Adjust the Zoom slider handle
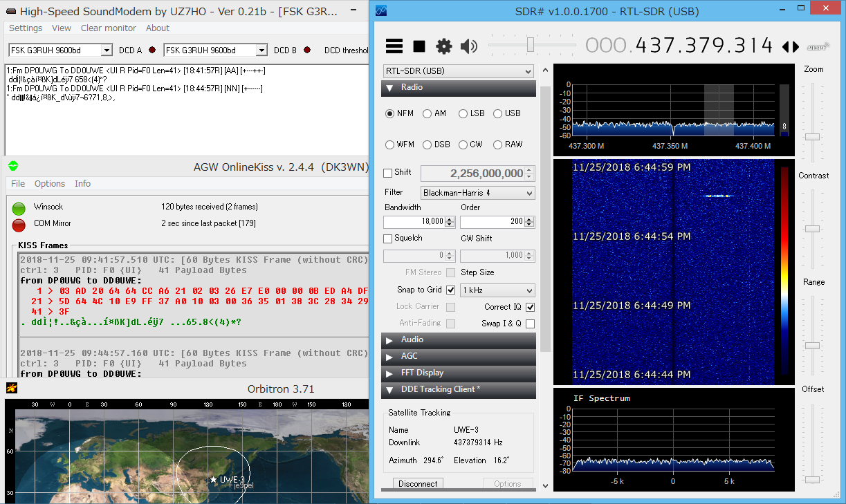 [812, 137]
